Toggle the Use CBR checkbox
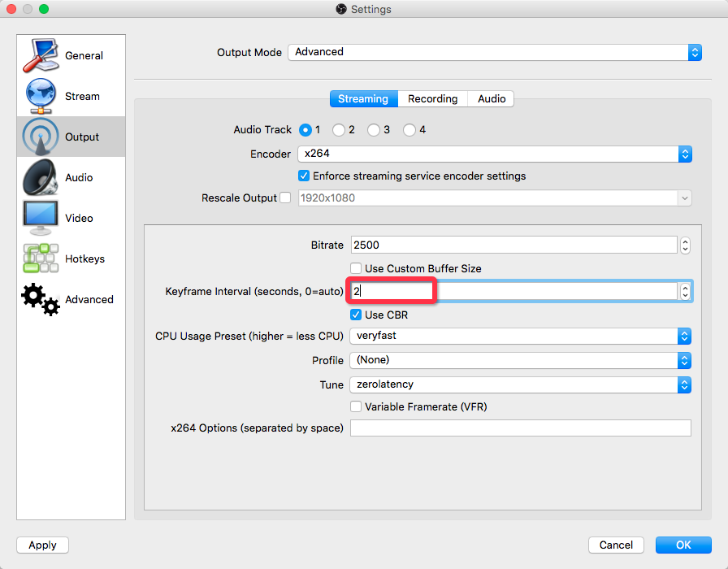 click(356, 315)
